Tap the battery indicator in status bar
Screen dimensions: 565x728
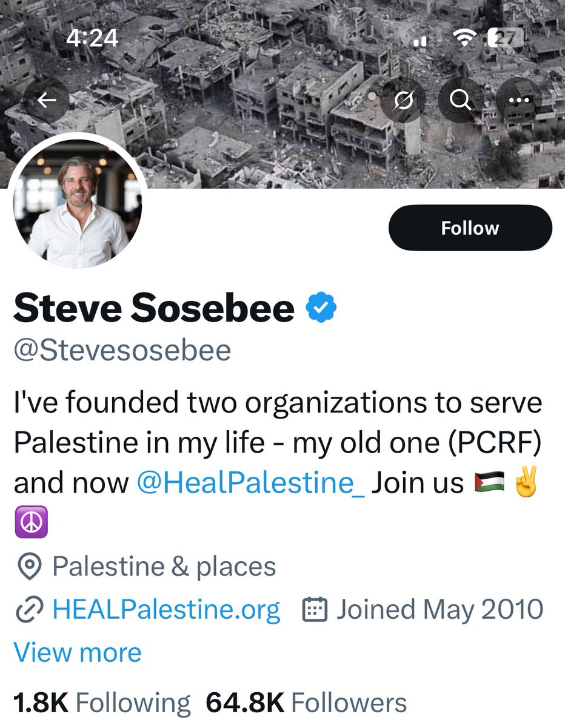point(505,39)
